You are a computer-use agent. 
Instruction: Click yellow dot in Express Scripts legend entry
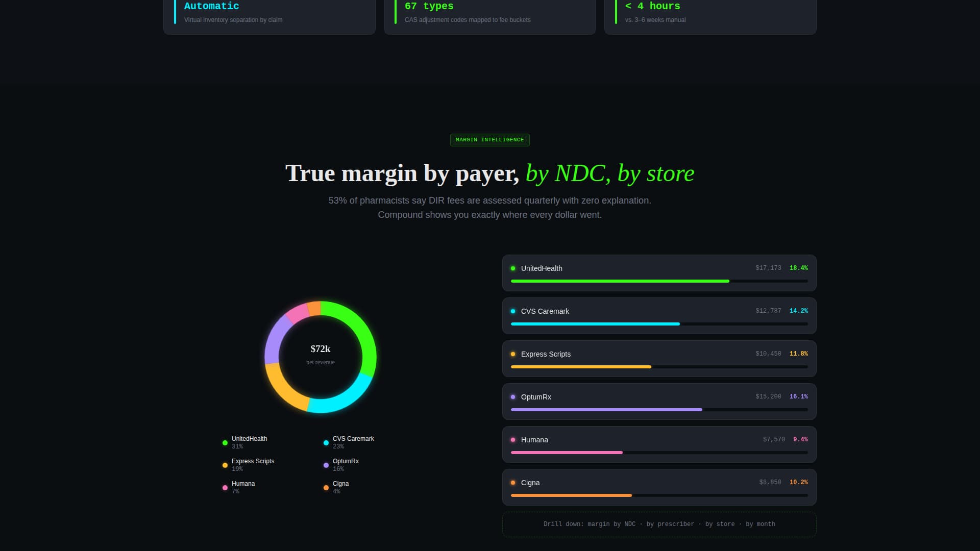click(225, 465)
